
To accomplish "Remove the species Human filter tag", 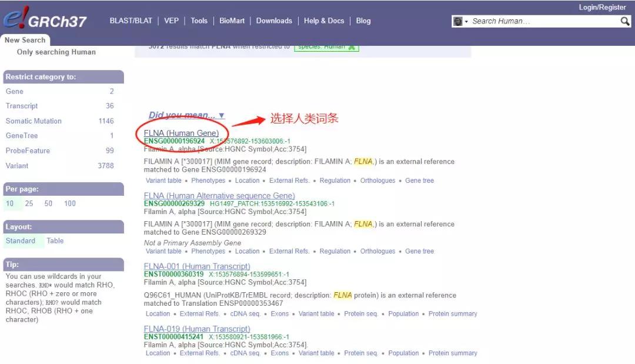I will [x=352, y=47].
